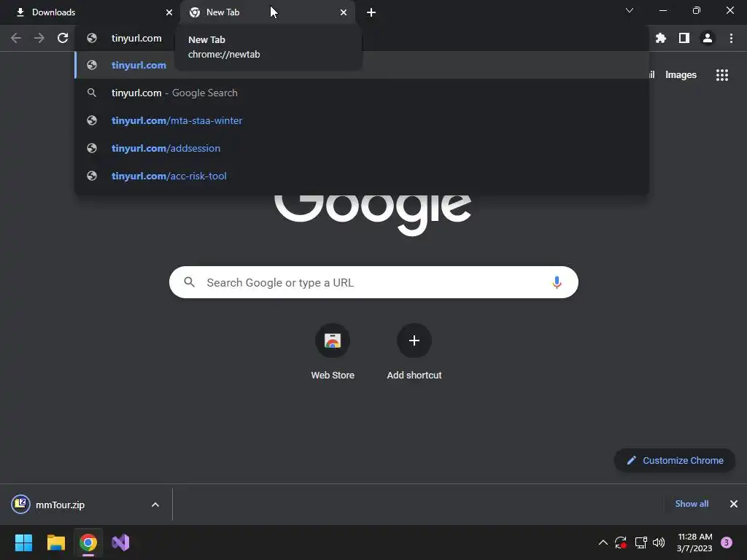Open the notification badge showing 3
The image size is (747, 560).
click(x=726, y=542)
